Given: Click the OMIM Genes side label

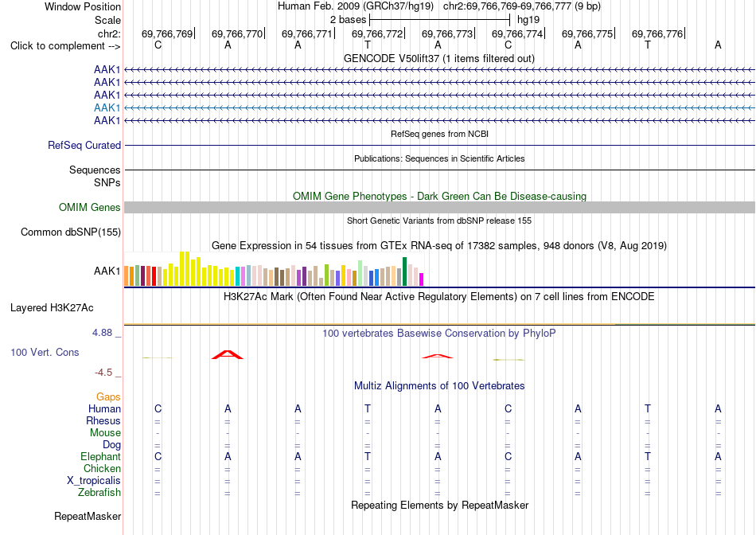Looking at the screenshot, I should pyautogui.click(x=90, y=208).
